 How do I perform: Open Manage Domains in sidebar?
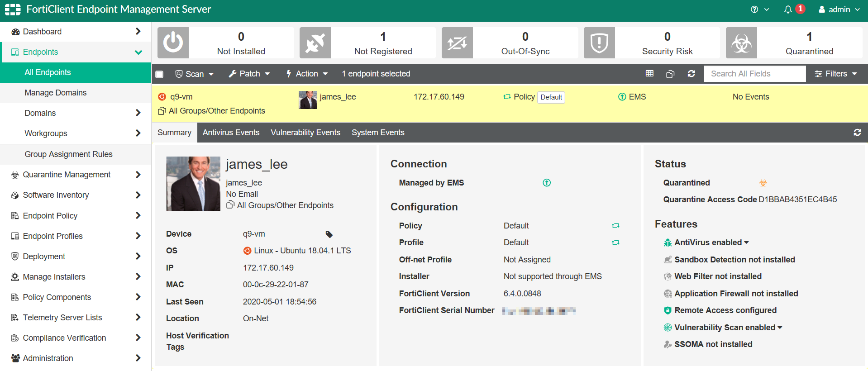click(76, 93)
